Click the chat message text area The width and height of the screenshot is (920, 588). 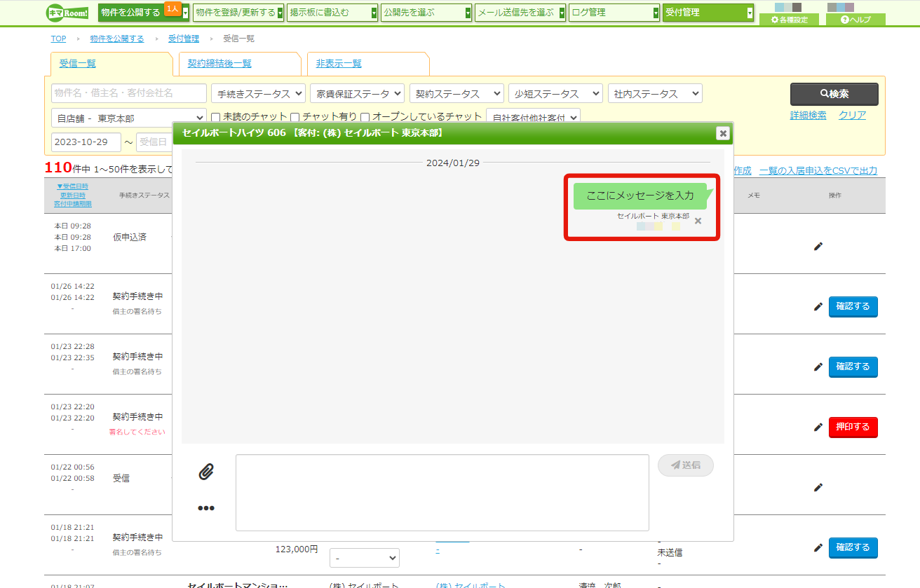pos(442,493)
